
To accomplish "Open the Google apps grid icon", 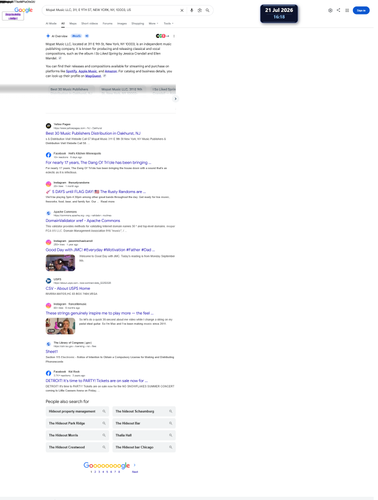I will point(347,10).
